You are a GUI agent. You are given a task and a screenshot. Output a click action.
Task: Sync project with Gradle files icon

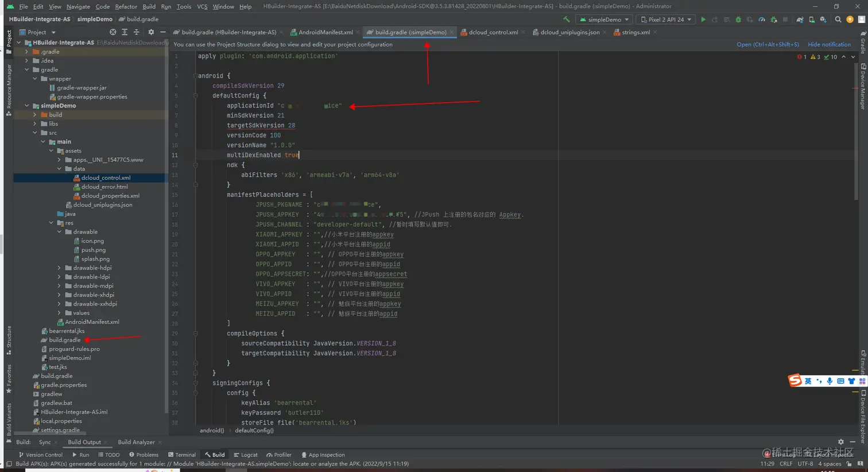point(800,20)
